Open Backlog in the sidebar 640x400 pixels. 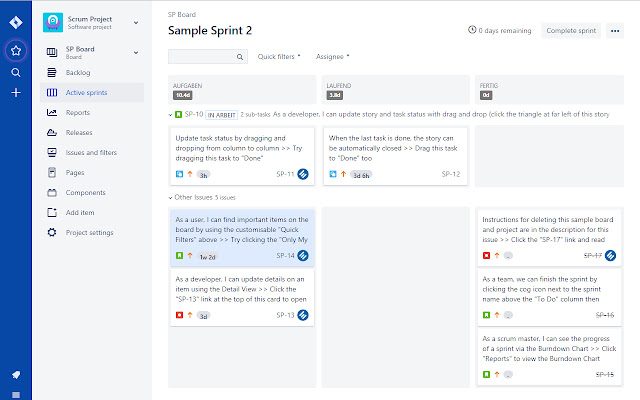pos(79,73)
